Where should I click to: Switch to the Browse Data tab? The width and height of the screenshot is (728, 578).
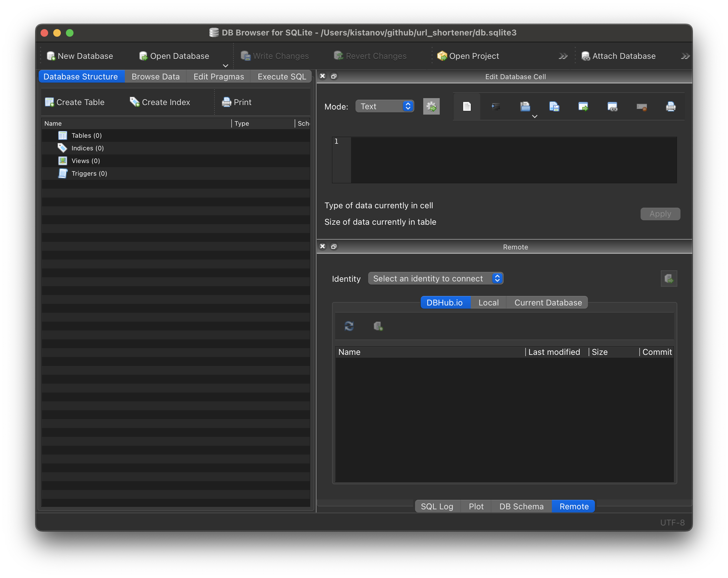pos(155,76)
